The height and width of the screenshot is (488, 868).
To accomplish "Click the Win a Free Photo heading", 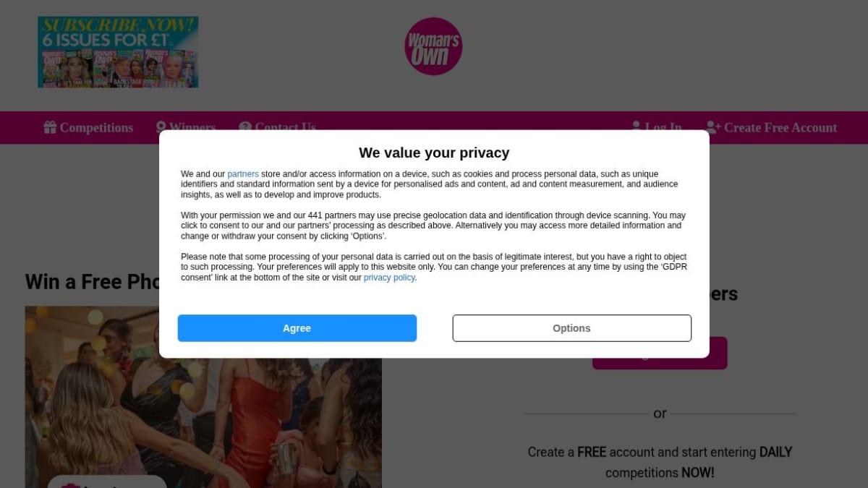I will click(93, 281).
